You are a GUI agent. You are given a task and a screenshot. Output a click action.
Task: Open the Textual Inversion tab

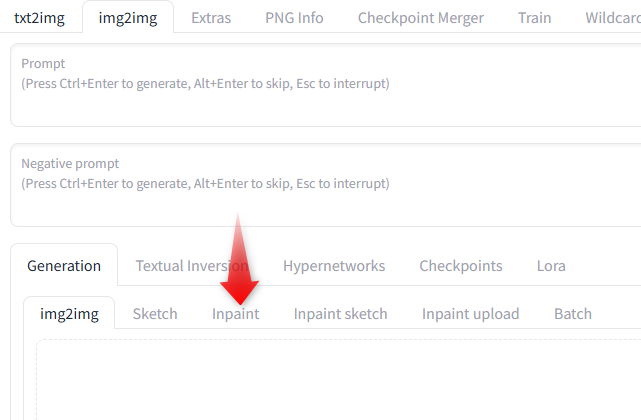(x=192, y=266)
